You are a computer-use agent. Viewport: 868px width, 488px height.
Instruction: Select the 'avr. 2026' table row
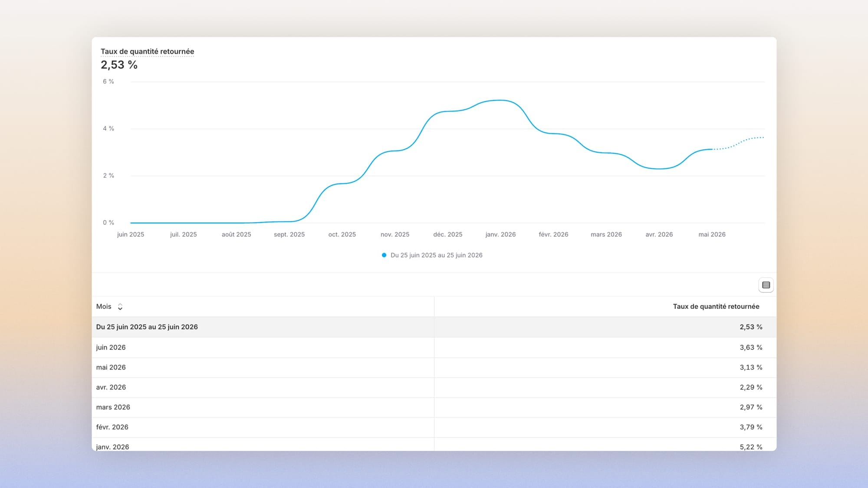tap(434, 387)
